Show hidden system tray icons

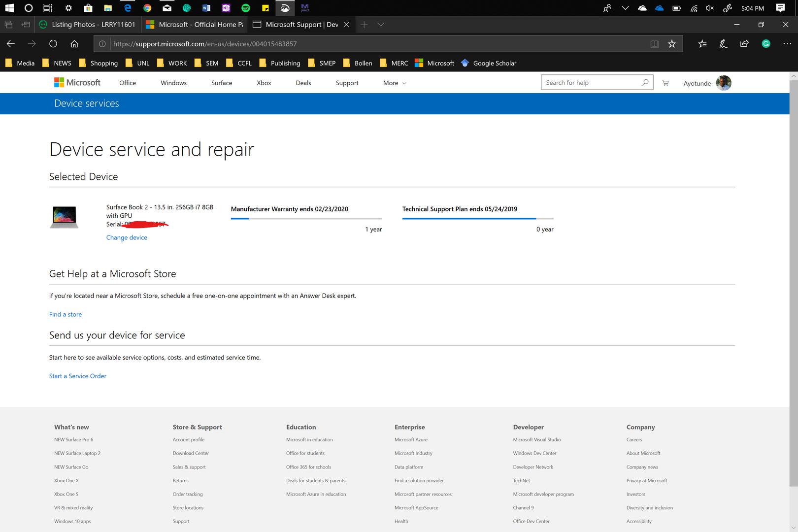[625, 8]
